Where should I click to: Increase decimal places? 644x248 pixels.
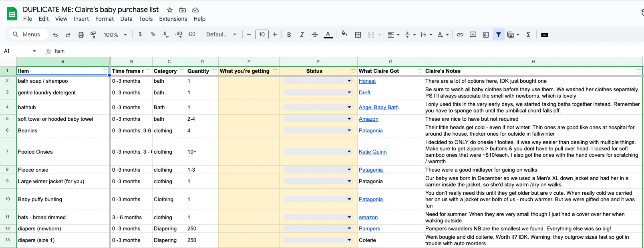(x=179, y=34)
